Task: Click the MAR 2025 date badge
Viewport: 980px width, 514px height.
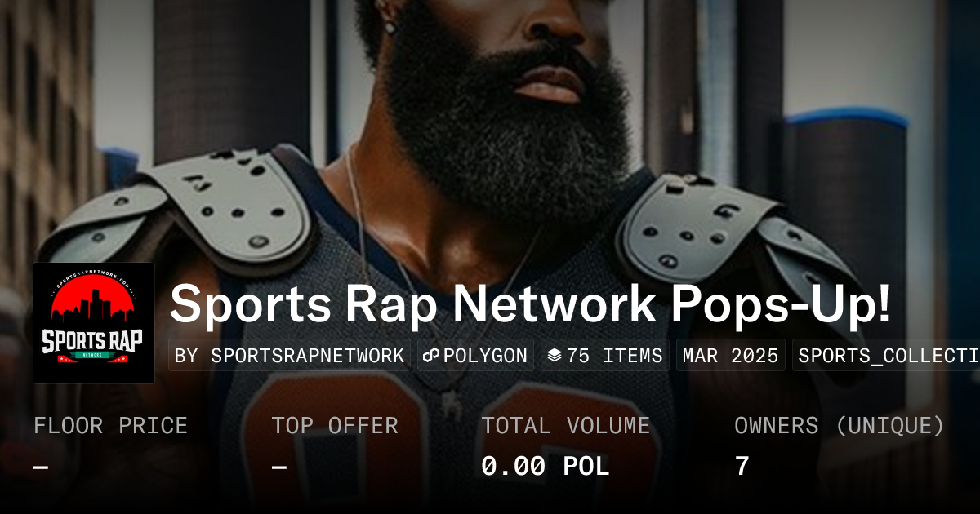Action: coord(730,356)
